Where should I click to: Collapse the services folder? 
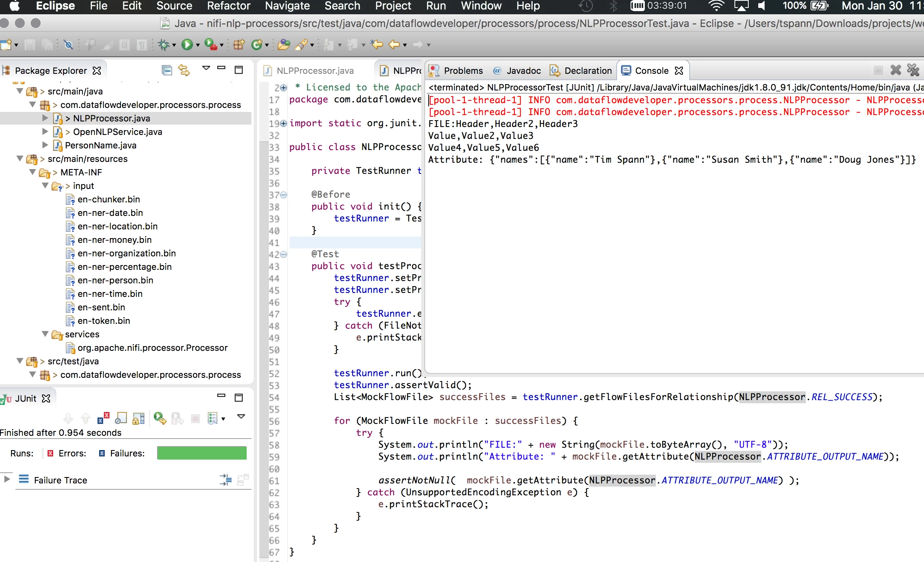point(45,334)
